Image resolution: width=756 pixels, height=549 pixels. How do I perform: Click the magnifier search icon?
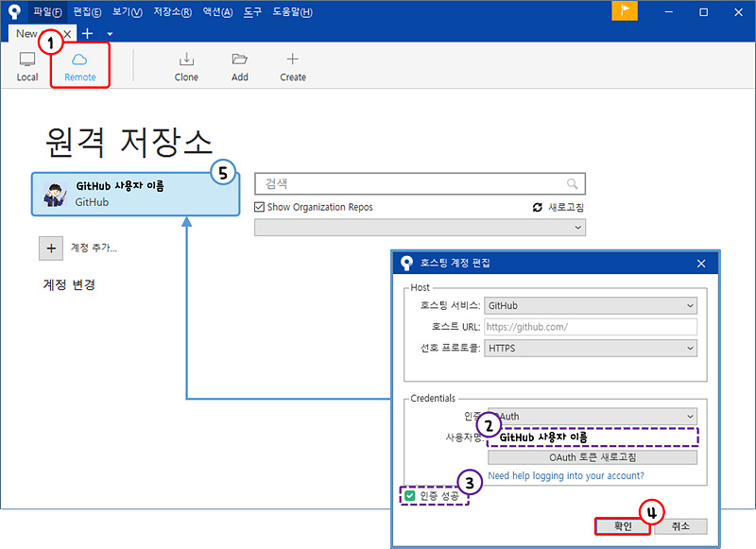click(572, 183)
